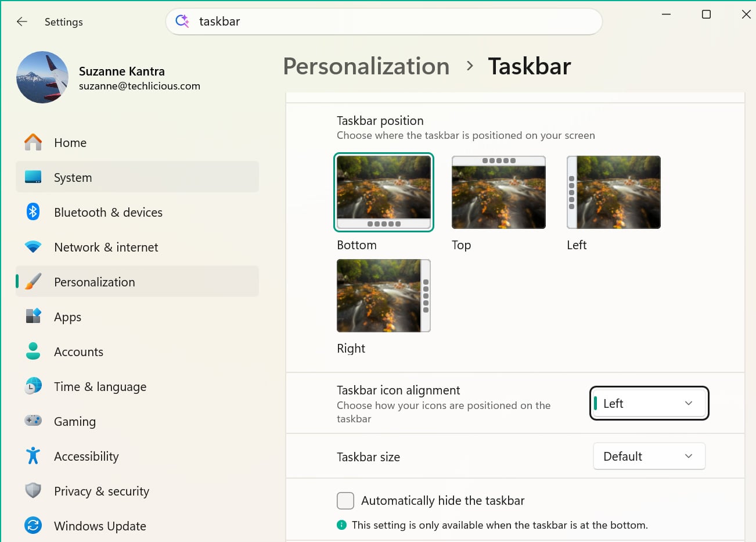Open the Home settings page
Image resolution: width=756 pixels, height=542 pixels.
coord(138,142)
